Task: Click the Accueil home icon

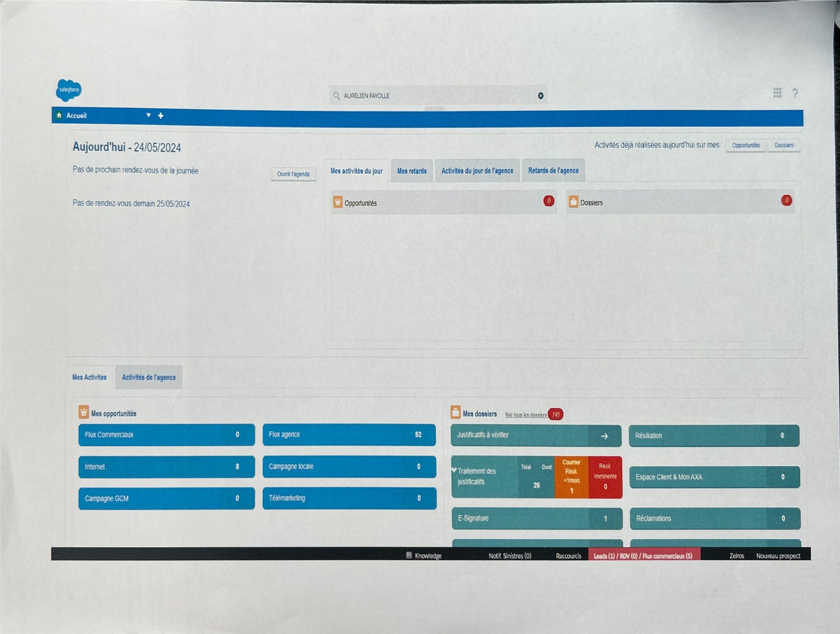Action: [x=59, y=115]
